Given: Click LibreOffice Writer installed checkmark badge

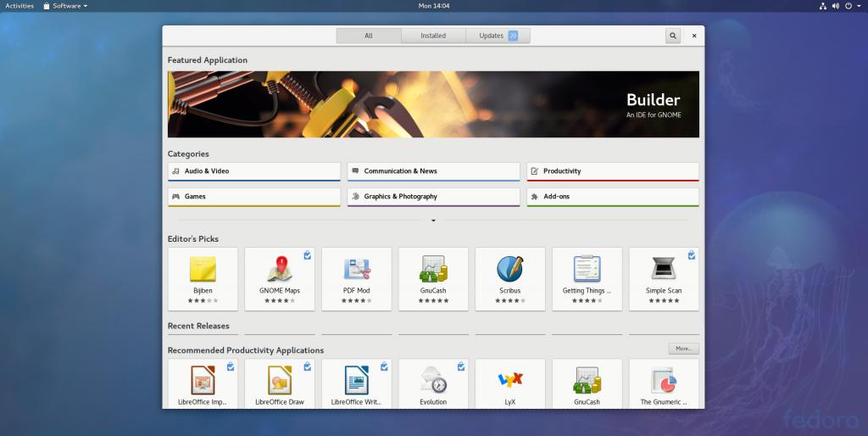Looking at the screenshot, I should click(x=384, y=366).
